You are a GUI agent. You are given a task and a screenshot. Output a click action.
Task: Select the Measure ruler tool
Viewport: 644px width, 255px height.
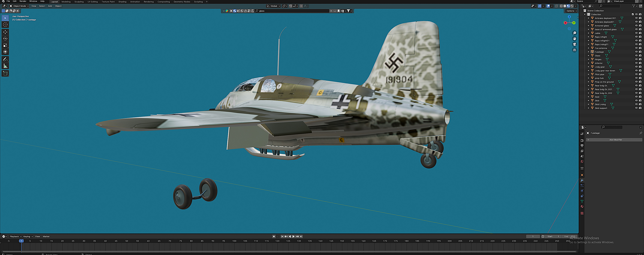click(5, 66)
